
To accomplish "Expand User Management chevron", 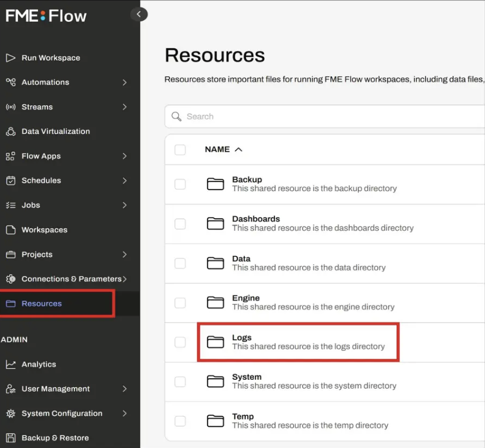I will pos(124,389).
